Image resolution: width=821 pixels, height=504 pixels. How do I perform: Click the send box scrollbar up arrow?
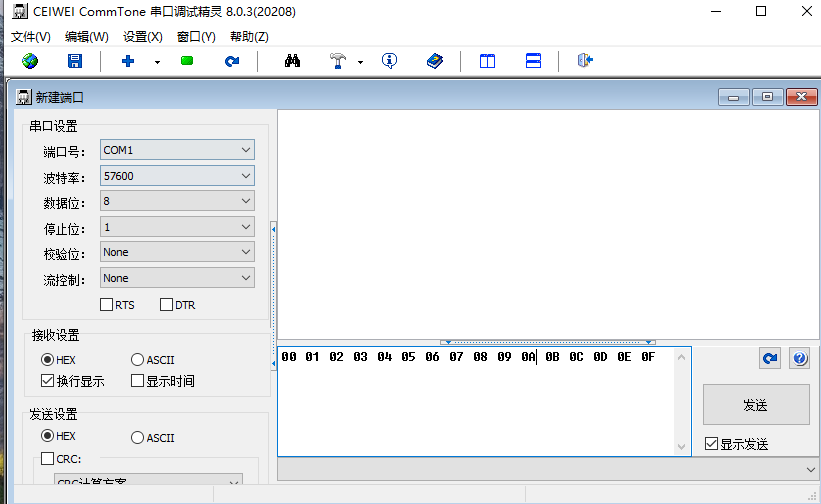point(681,357)
